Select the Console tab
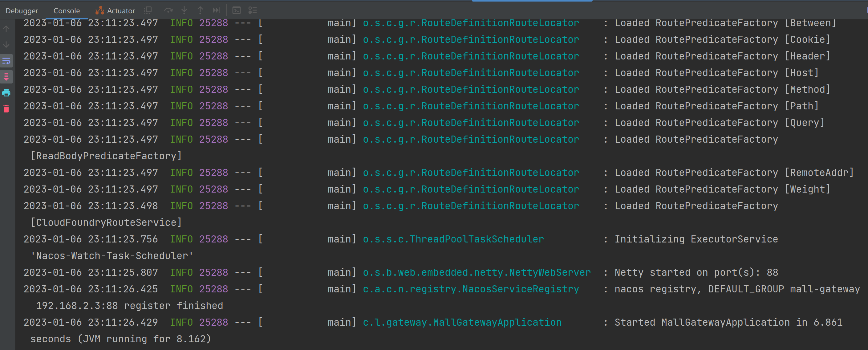This screenshot has width=868, height=350. click(x=67, y=11)
